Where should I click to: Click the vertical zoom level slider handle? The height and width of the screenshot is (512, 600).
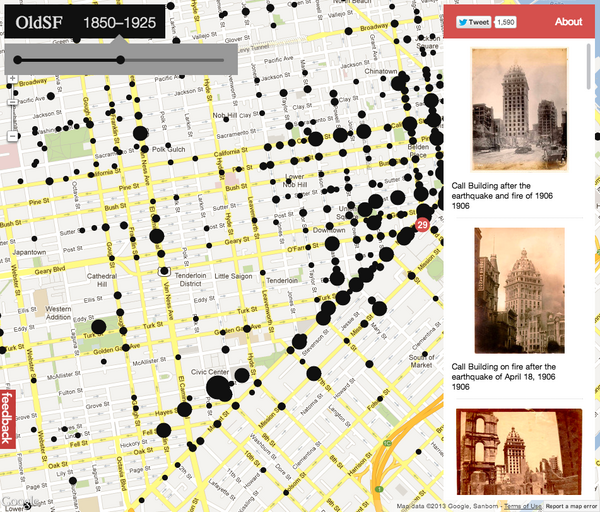pyautogui.click(x=13, y=103)
